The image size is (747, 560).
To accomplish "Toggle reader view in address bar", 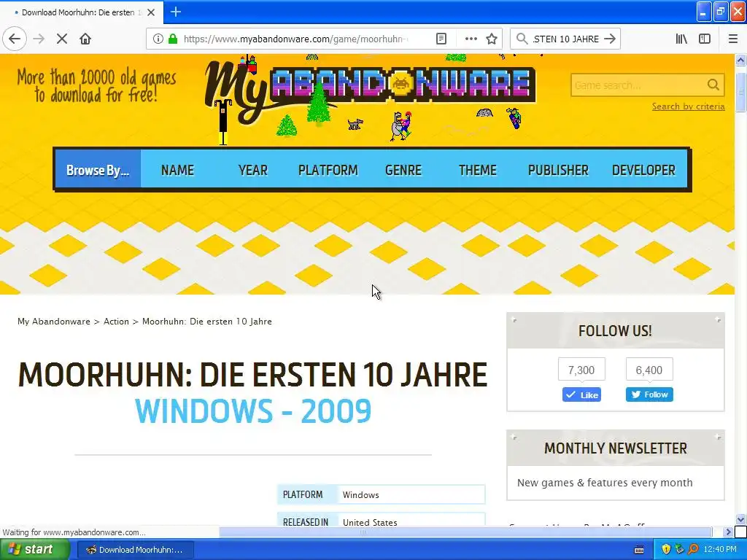I will pyautogui.click(x=441, y=39).
